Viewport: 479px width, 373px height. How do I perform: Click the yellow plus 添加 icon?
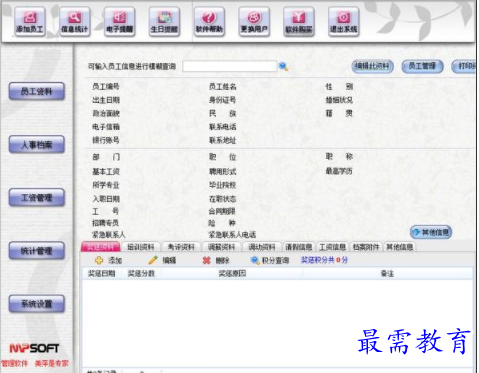coord(99,260)
